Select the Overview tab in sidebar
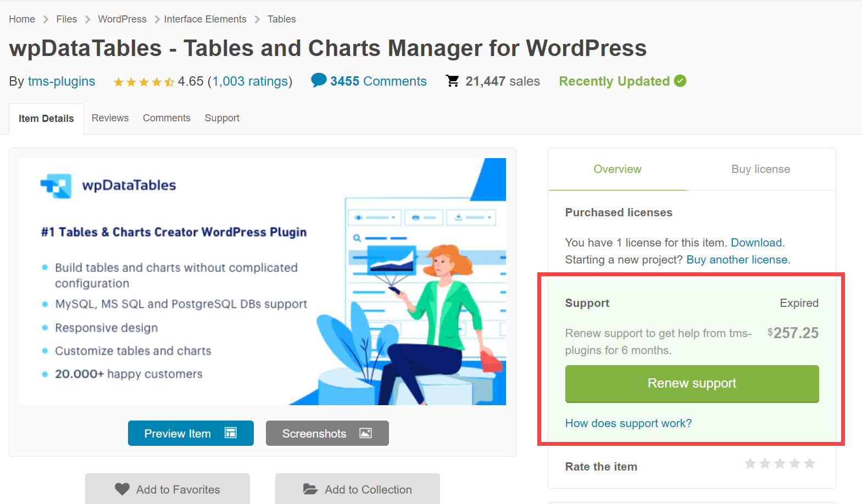This screenshot has height=504, width=862. [x=618, y=169]
